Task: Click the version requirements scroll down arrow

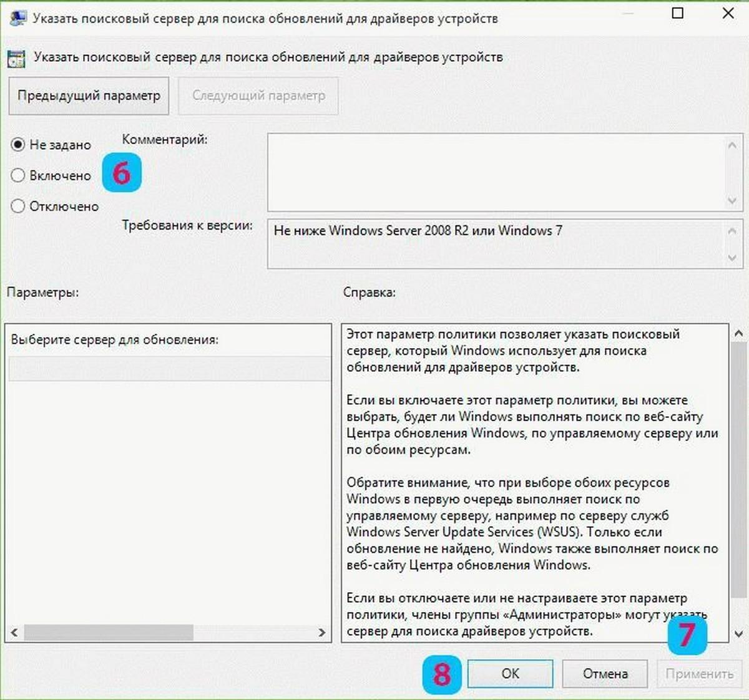Action: 733,258
